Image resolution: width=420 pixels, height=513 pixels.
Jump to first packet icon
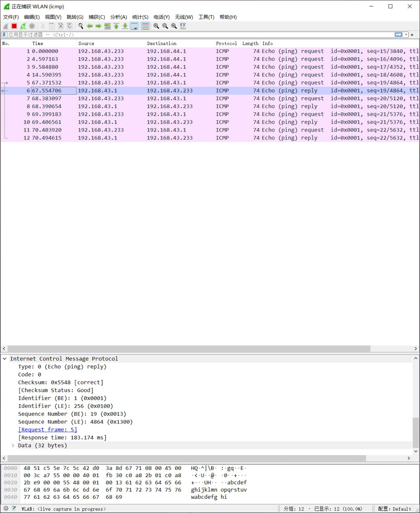point(116,26)
